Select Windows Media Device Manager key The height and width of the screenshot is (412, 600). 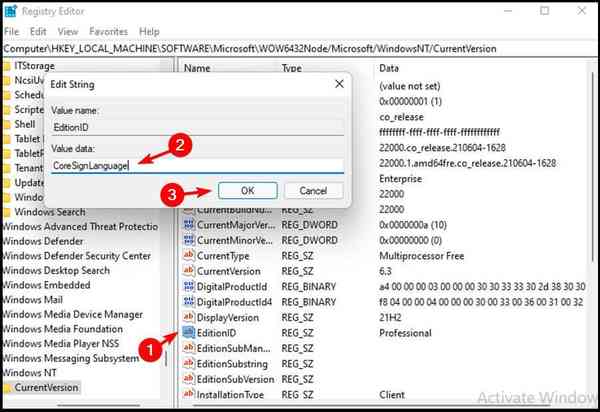[x=73, y=314]
